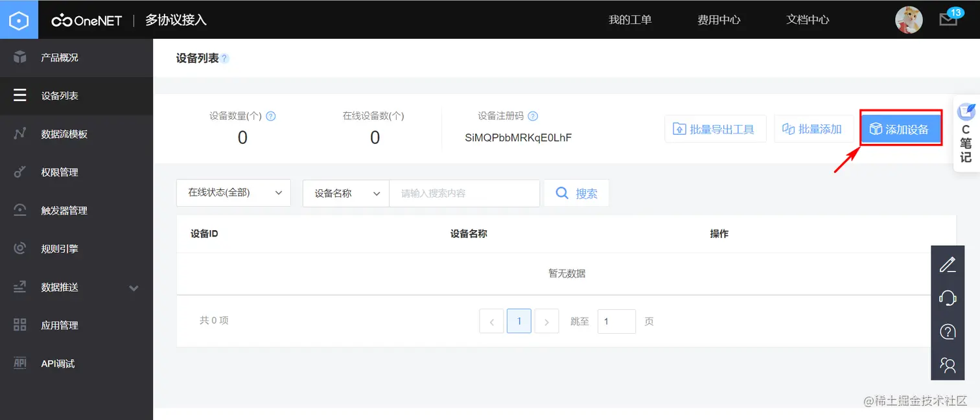Click the 操作 column header
This screenshot has height=420, width=980.
tap(719, 233)
